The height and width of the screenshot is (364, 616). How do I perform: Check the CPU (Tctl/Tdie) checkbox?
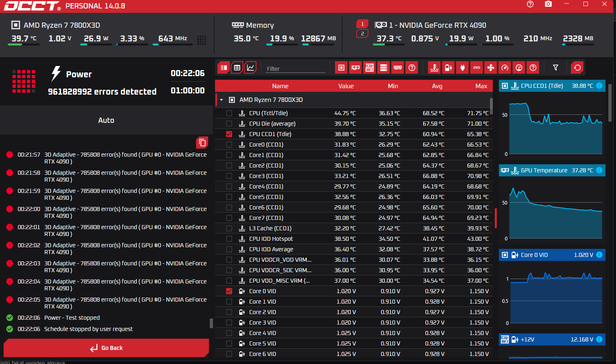coord(229,113)
